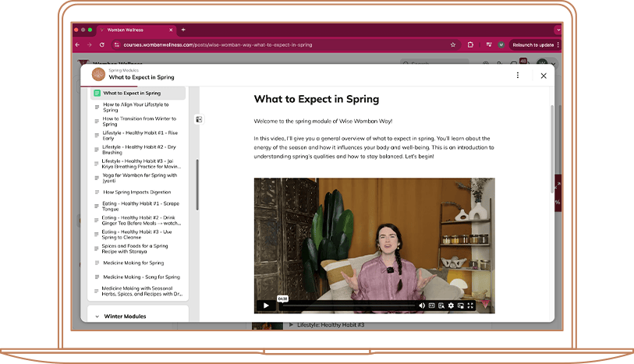
Task: Select the What to Expect in Spring lesson
Action: [138, 93]
